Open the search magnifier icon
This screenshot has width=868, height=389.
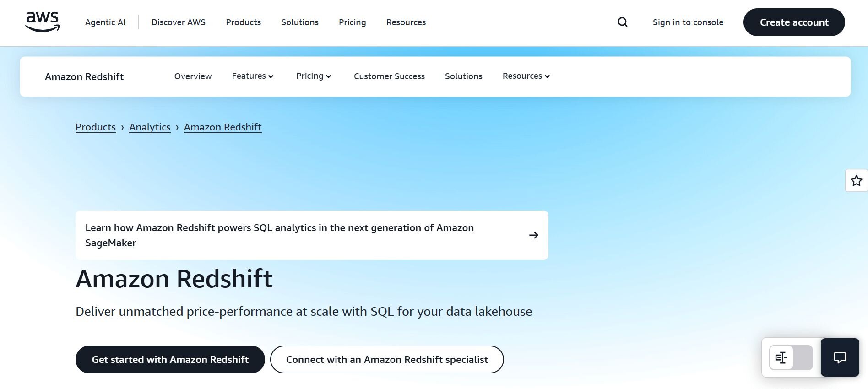point(622,22)
